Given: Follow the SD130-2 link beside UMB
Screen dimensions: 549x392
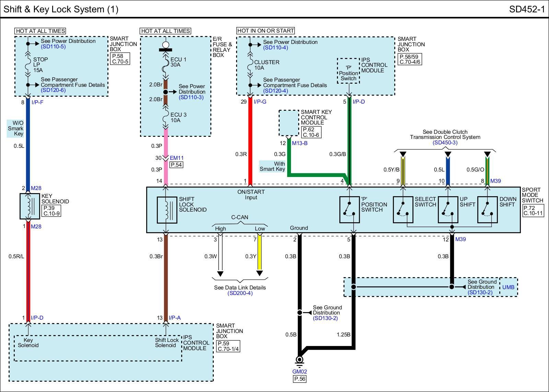Looking at the screenshot, I should pyautogui.click(x=480, y=293).
